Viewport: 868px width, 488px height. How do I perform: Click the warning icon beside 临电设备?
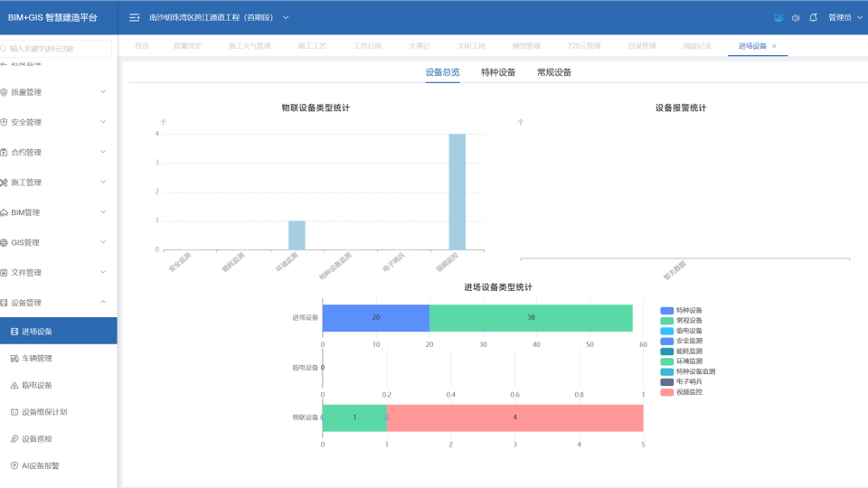(x=14, y=385)
